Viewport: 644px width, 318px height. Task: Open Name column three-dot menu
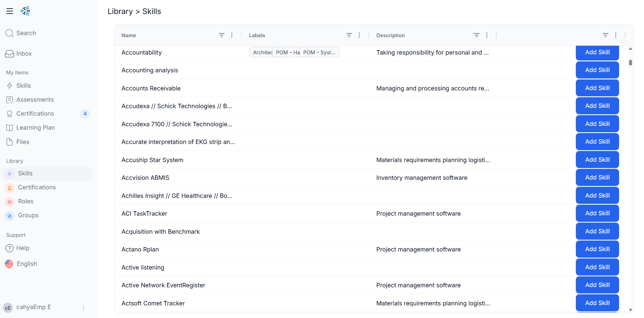(232, 35)
